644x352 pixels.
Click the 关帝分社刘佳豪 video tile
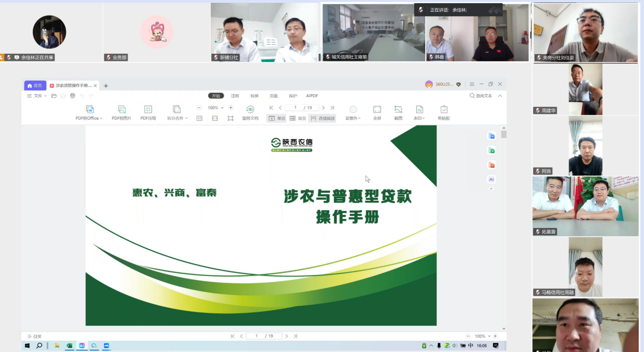pos(586,33)
